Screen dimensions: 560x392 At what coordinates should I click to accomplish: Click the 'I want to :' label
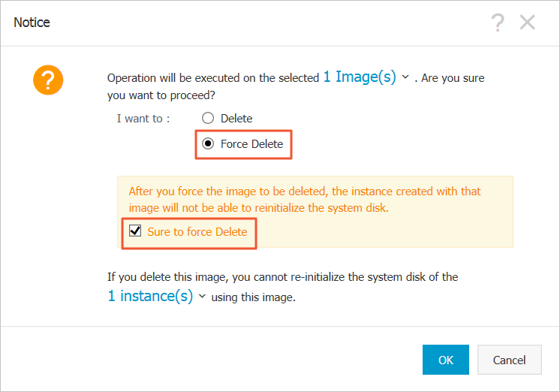pos(143,119)
